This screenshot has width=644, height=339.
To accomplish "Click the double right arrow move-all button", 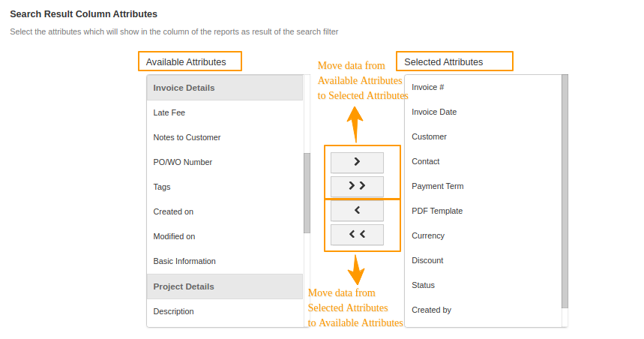I will [357, 186].
